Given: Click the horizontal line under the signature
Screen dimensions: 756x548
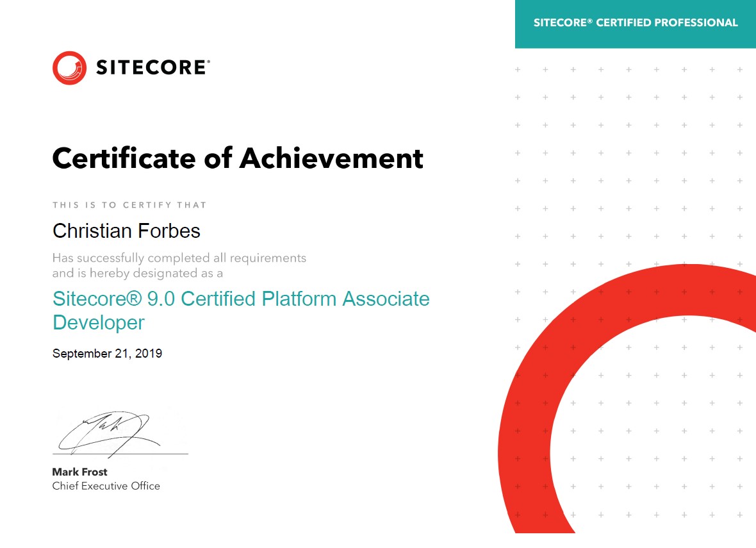Looking at the screenshot, I should [x=120, y=454].
